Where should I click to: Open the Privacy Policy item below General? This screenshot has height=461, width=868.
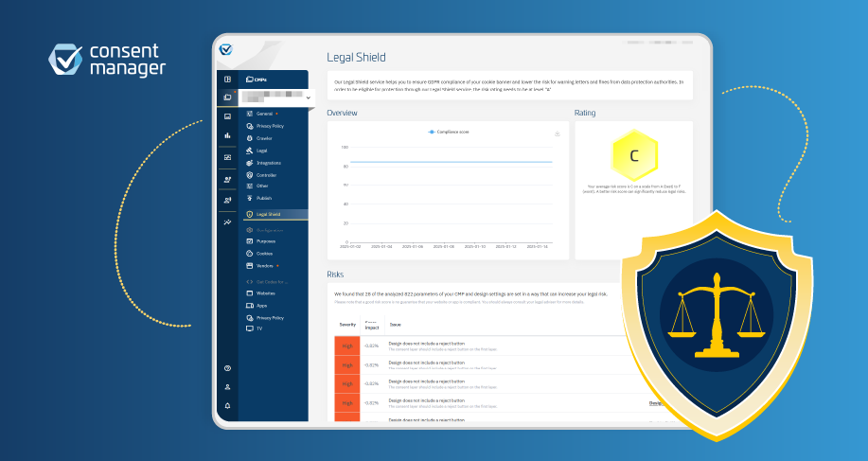(x=265, y=126)
